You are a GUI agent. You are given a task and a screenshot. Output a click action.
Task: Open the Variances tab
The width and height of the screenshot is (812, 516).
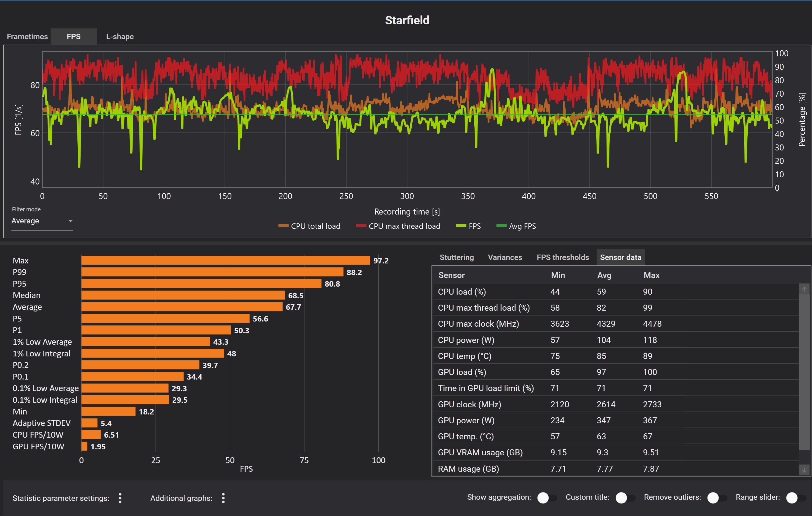click(505, 257)
